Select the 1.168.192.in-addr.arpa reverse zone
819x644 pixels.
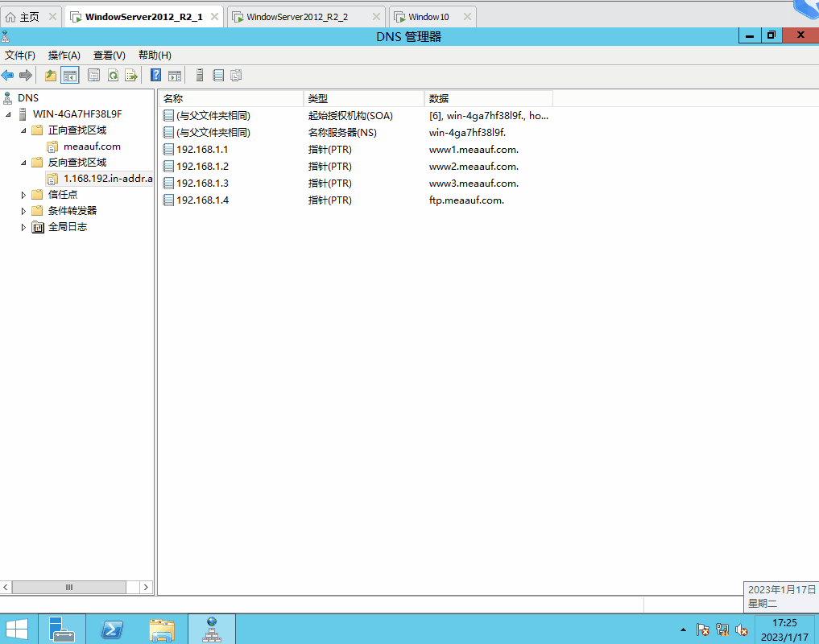[x=108, y=179]
